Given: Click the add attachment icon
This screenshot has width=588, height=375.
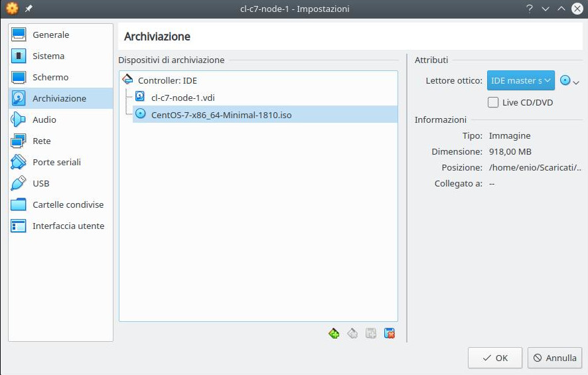Looking at the screenshot, I should (371, 333).
